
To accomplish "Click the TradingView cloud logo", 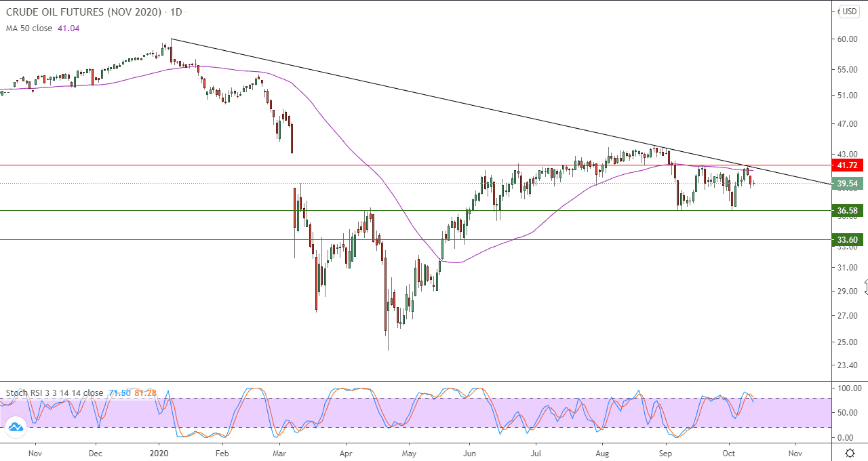I will click(15, 426).
